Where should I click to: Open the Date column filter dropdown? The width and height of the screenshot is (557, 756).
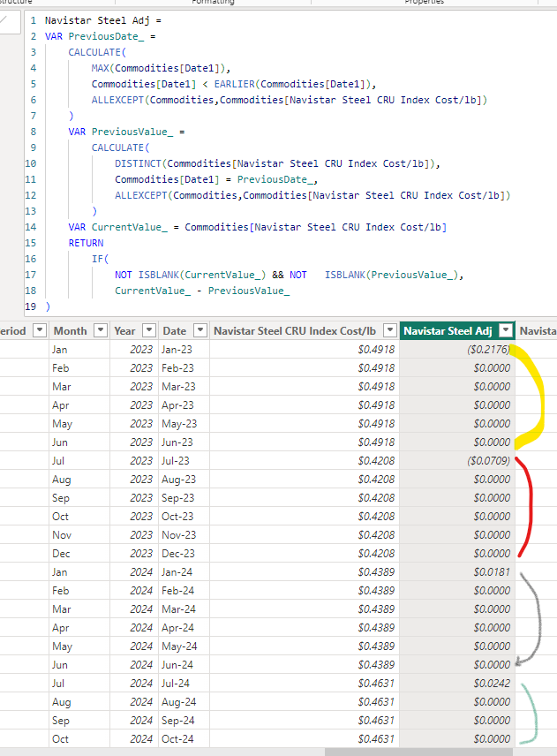coord(200,330)
